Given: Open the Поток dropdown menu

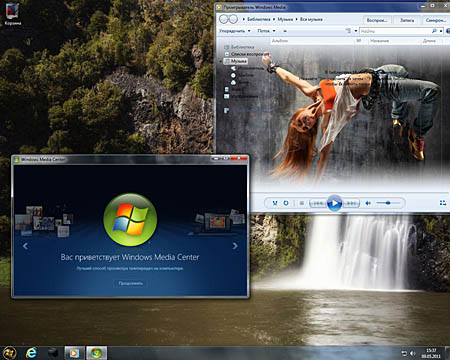Looking at the screenshot, I should pos(266,31).
